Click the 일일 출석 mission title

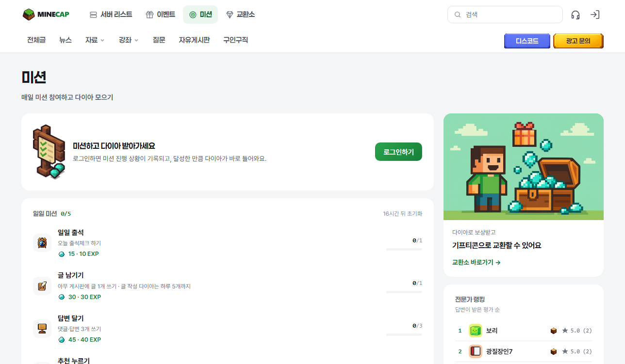70,233
